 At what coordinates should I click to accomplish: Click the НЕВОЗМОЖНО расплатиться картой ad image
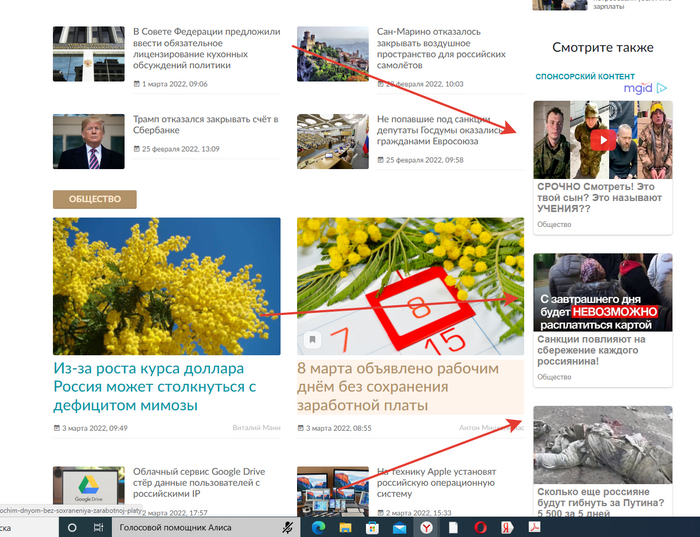[603, 292]
